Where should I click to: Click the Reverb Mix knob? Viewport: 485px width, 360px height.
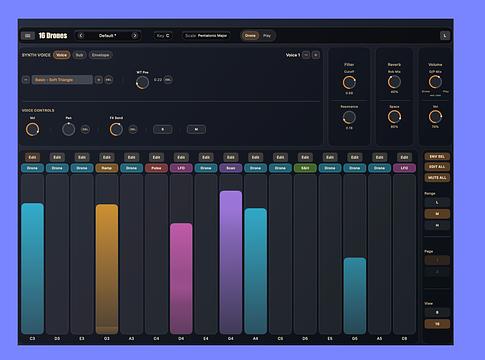394,82
